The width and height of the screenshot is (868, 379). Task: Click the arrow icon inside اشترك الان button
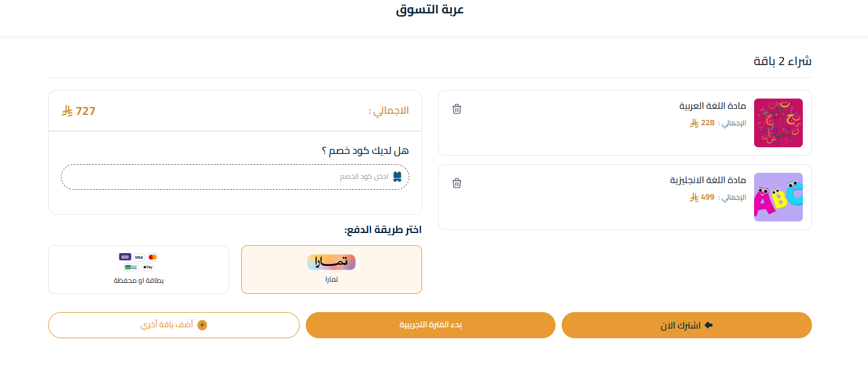coord(708,325)
